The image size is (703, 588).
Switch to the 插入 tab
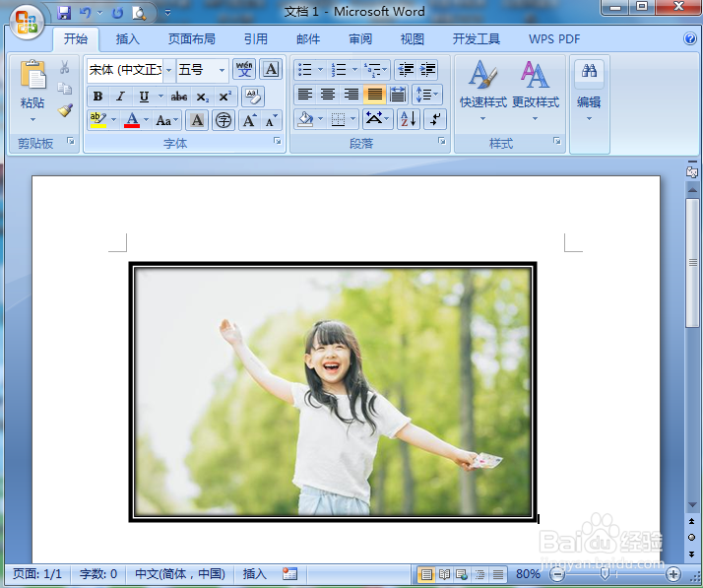pyautogui.click(x=127, y=39)
